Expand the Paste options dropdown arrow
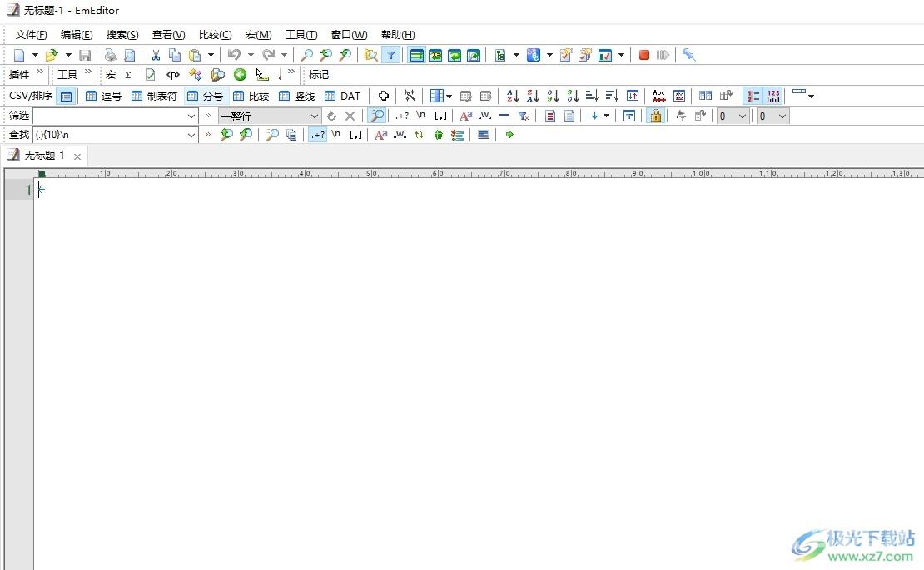The height and width of the screenshot is (570, 924). click(211, 56)
